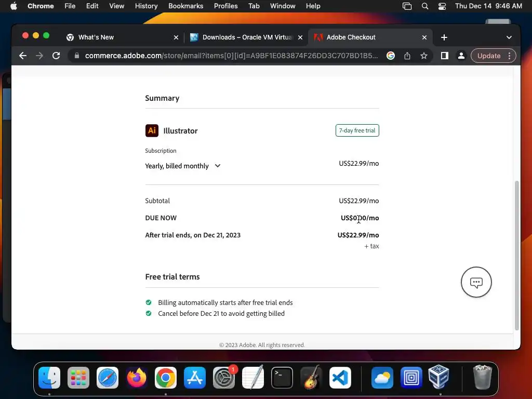Click the Stage Manager menu bar icon
The height and width of the screenshot is (399, 532).
coord(407,6)
